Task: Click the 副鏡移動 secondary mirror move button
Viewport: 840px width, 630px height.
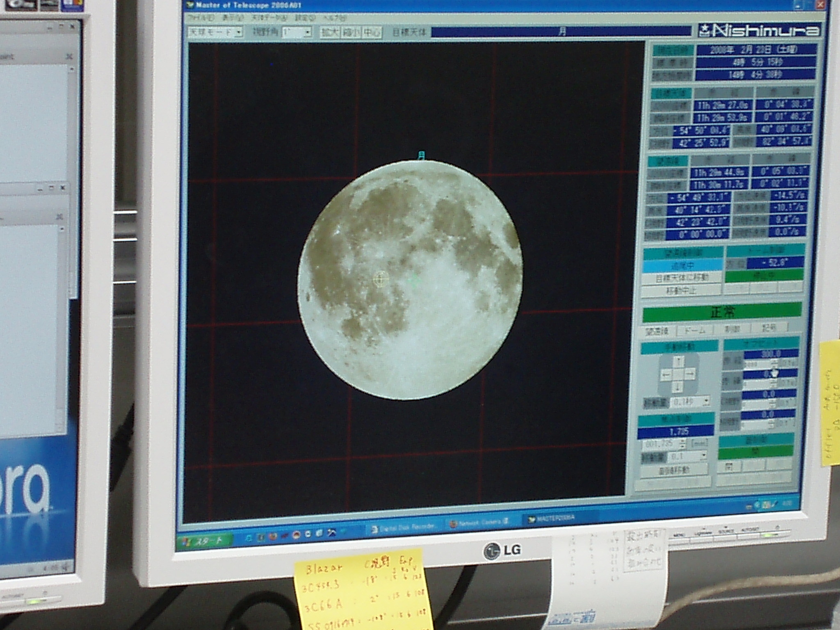Action: [x=673, y=470]
